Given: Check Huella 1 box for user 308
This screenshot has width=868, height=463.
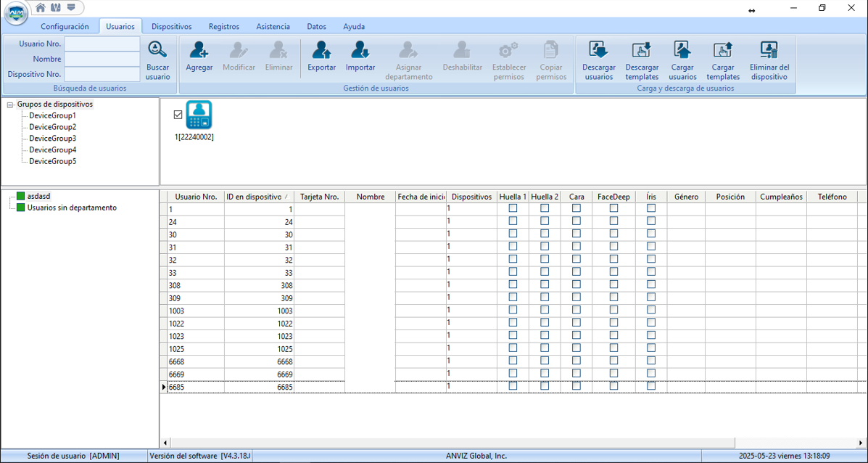Looking at the screenshot, I should (x=513, y=284).
